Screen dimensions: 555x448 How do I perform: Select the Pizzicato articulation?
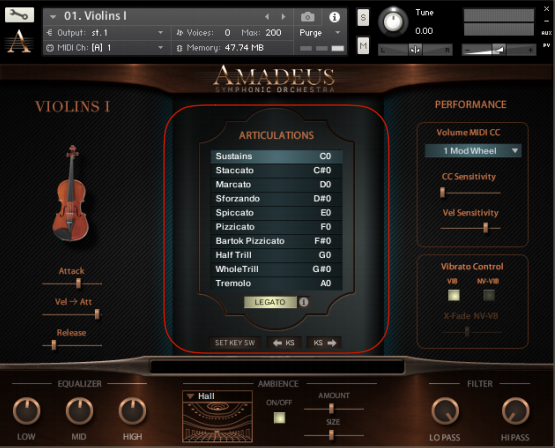click(x=276, y=227)
